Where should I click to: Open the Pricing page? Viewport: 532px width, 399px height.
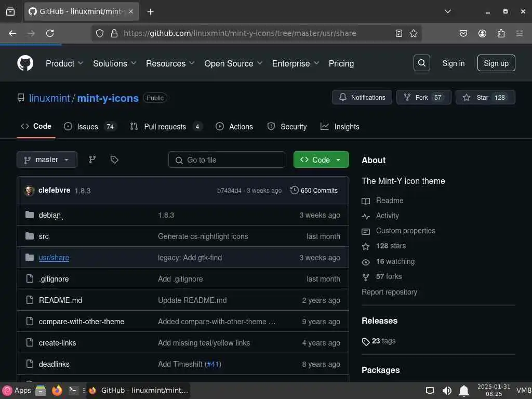coord(341,63)
